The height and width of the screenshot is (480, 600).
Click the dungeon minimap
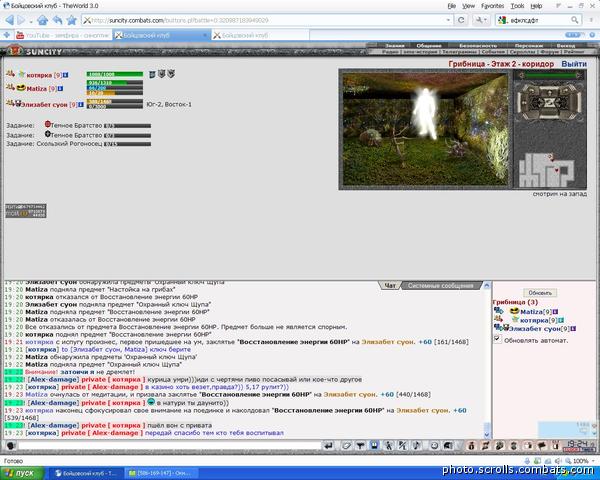pos(547,170)
